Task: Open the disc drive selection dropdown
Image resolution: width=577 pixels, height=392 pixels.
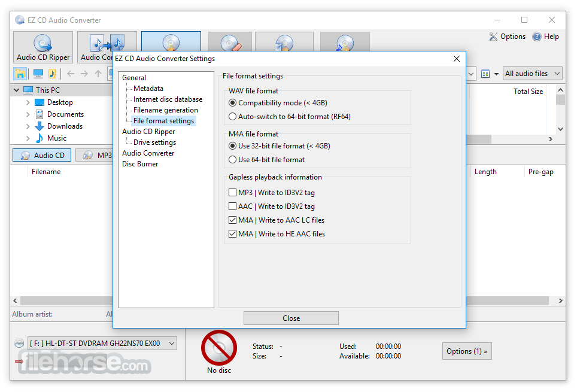Action: [102, 343]
